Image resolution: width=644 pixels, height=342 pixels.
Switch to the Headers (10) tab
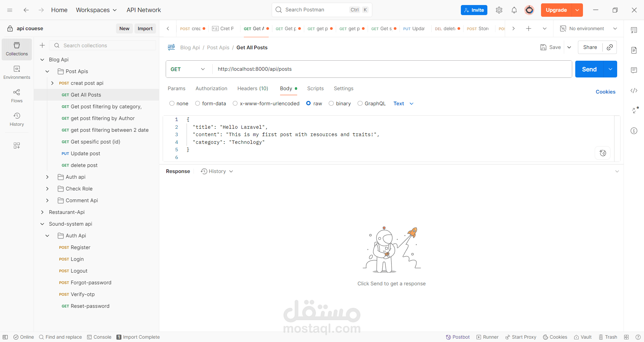(253, 89)
